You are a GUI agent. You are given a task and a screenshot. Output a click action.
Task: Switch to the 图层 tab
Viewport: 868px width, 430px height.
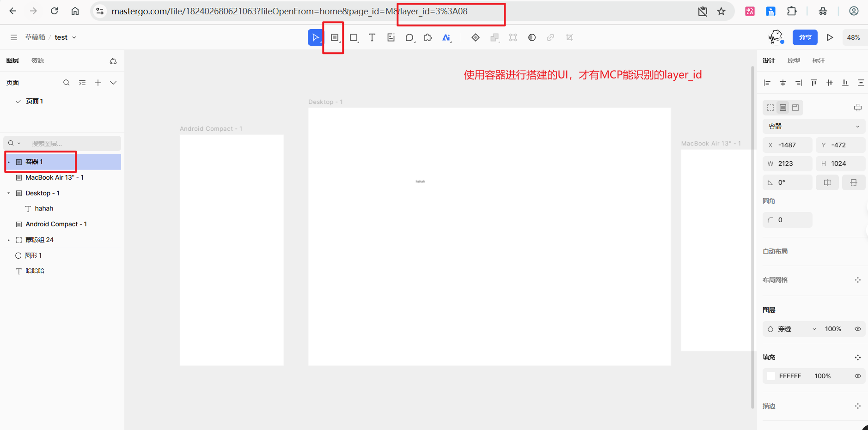tap(12, 61)
